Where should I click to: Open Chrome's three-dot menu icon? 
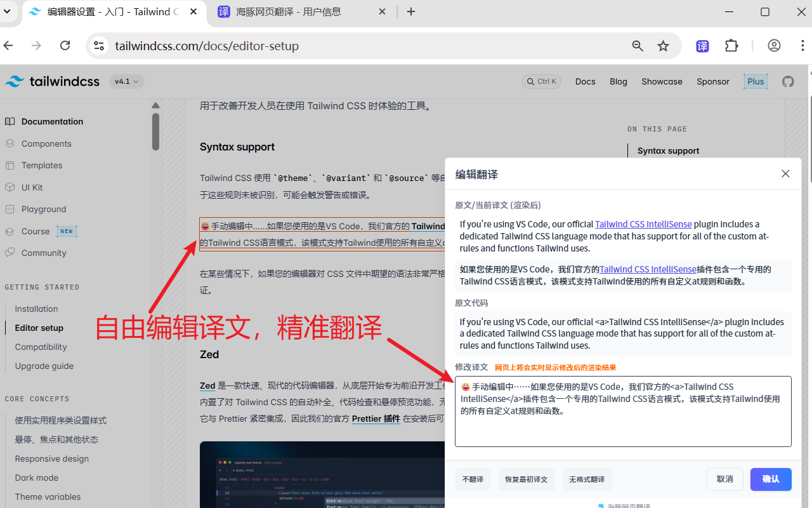[x=803, y=46]
